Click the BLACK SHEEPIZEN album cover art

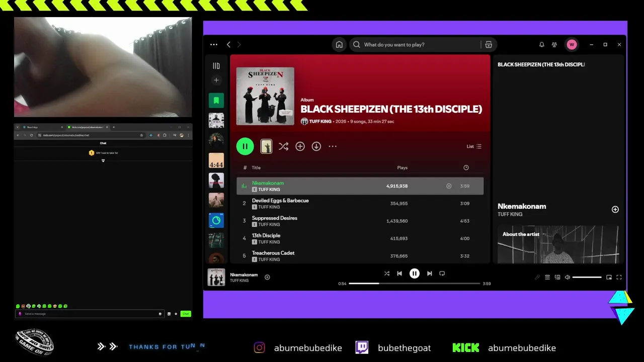pyautogui.click(x=265, y=96)
